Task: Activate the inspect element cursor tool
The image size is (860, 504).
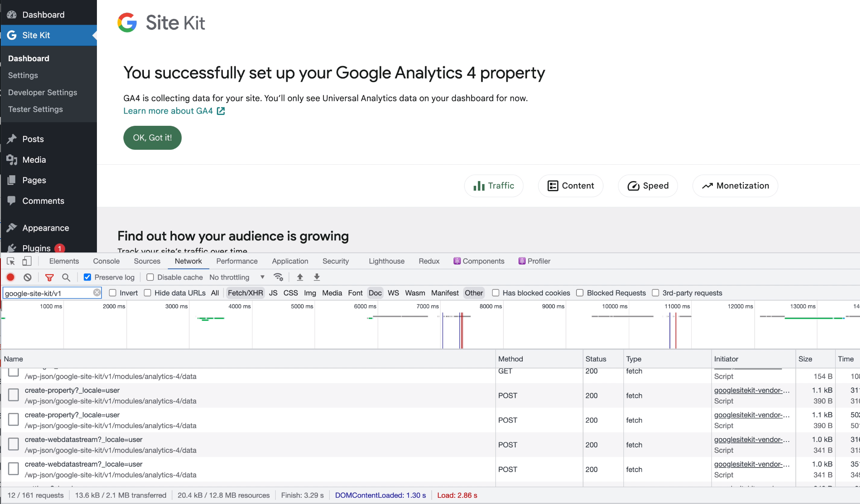Action: 10,261
